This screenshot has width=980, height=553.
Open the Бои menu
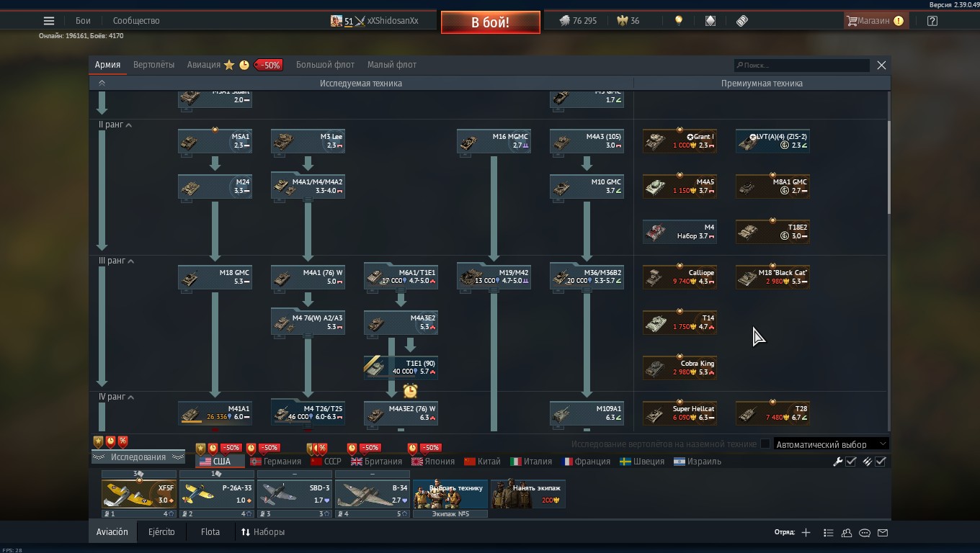click(83, 21)
